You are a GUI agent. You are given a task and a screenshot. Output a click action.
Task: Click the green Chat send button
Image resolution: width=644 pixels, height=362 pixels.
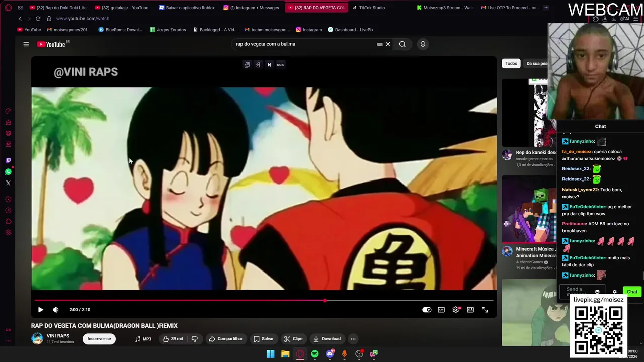point(632,292)
